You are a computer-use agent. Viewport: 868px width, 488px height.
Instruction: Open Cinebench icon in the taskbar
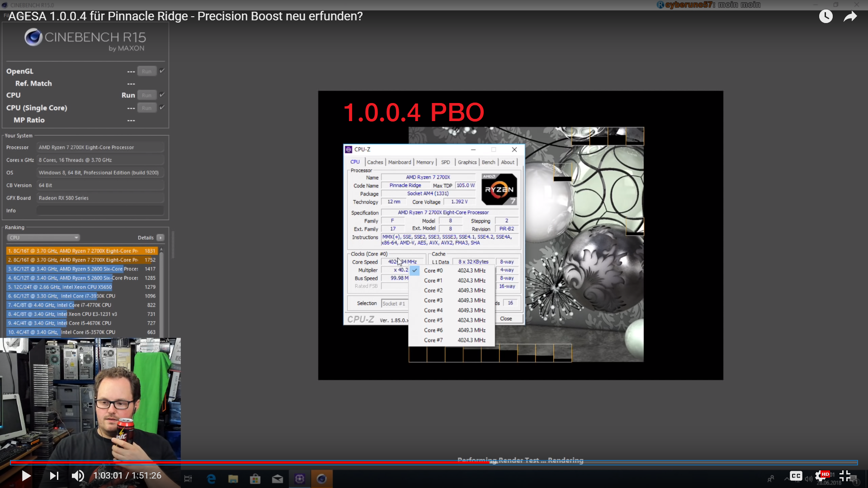pyautogui.click(x=321, y=479)
